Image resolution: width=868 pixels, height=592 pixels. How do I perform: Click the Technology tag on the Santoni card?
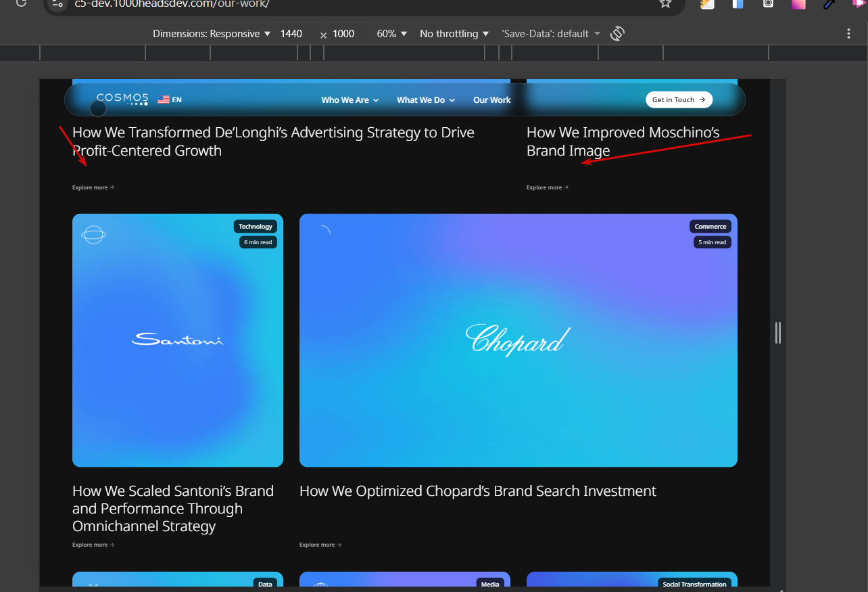[256, 227]
